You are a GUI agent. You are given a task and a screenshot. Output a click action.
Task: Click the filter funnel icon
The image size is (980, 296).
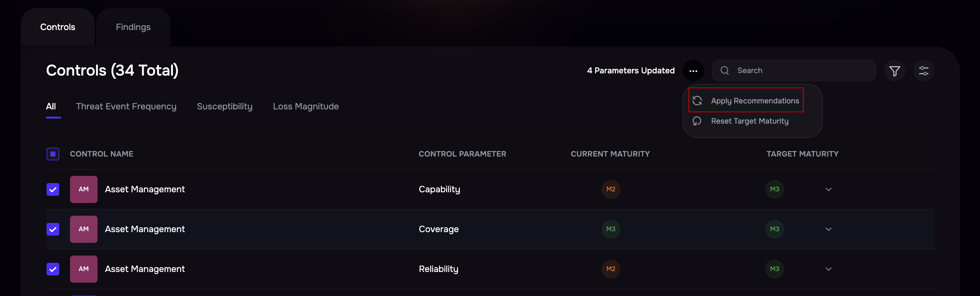894,71
